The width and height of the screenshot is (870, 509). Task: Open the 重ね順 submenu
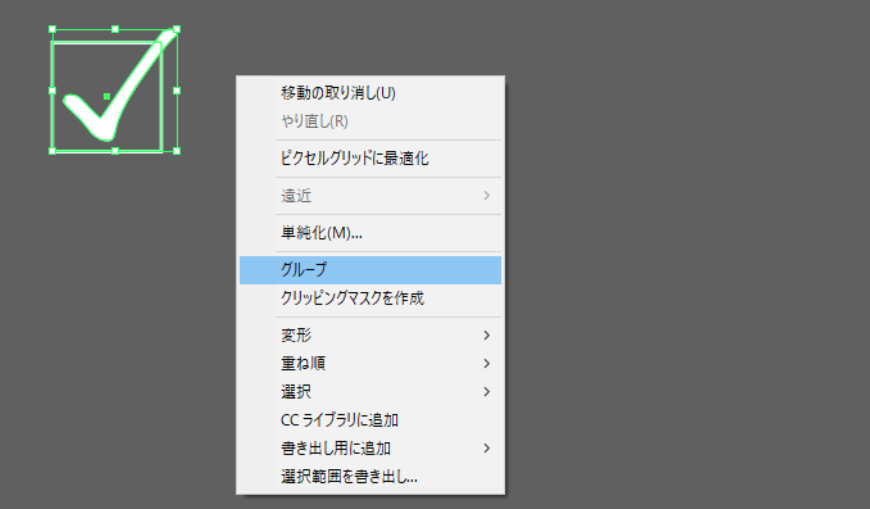(x=370, y=364)
